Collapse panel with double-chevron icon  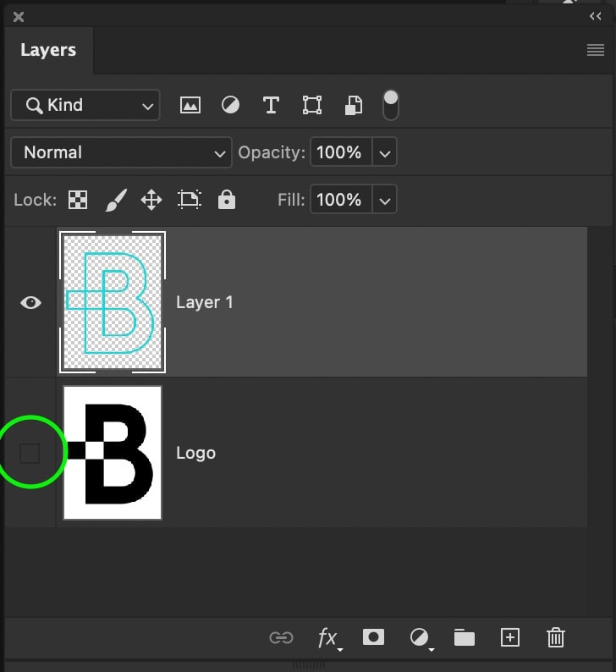point(596,16)
